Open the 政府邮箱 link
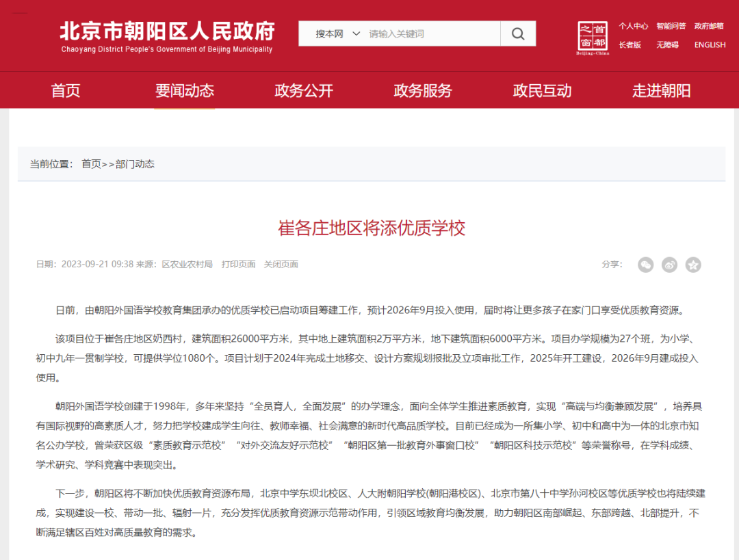 pos(709,26)
